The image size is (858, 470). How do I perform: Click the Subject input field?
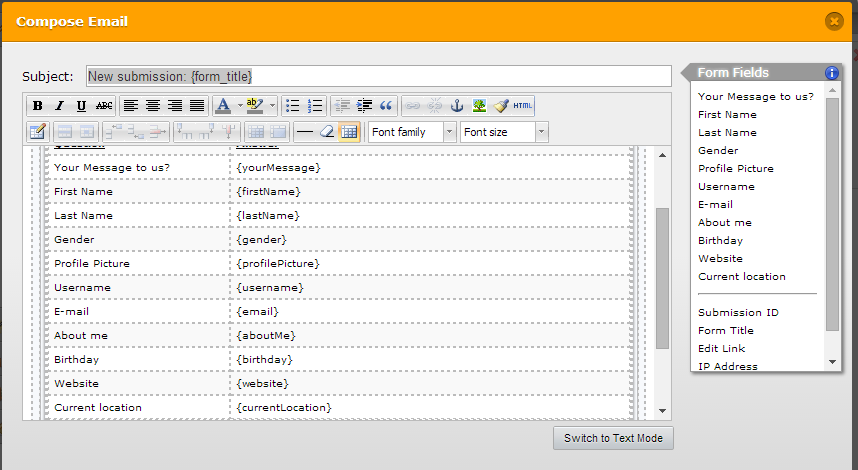click(x=378, y=76)
